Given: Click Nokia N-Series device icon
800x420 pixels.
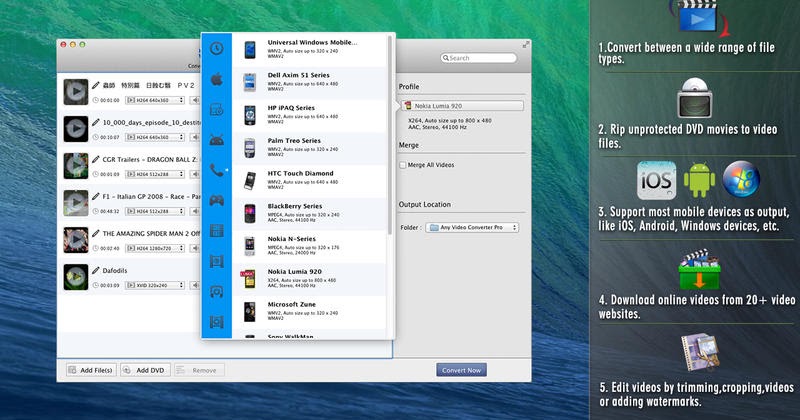Looking at the screenshot, I should point(249,246).
